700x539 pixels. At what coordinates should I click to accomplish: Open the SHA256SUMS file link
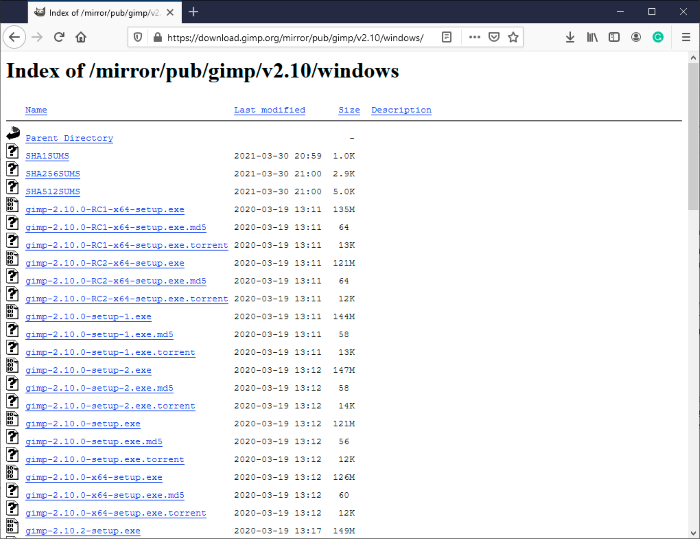tap(53, 174)
